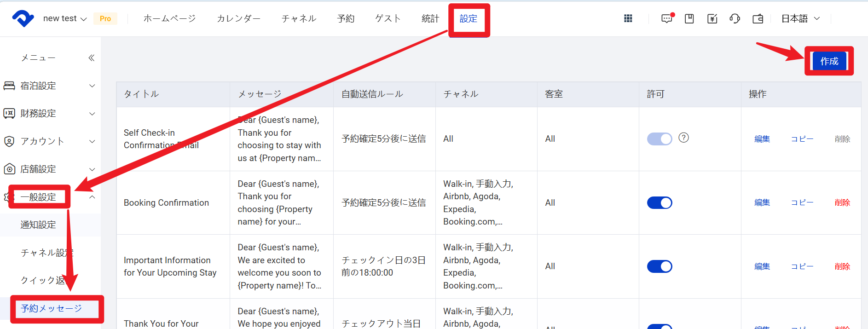Click the Pro plan badge
The image size is (868, 329).
tap(105, 18)
